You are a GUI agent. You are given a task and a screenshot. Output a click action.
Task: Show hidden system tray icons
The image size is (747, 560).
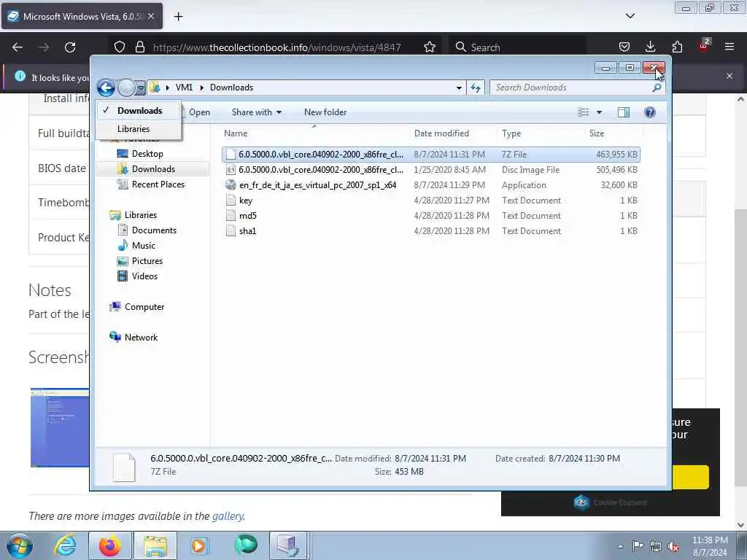coord(620,547)
